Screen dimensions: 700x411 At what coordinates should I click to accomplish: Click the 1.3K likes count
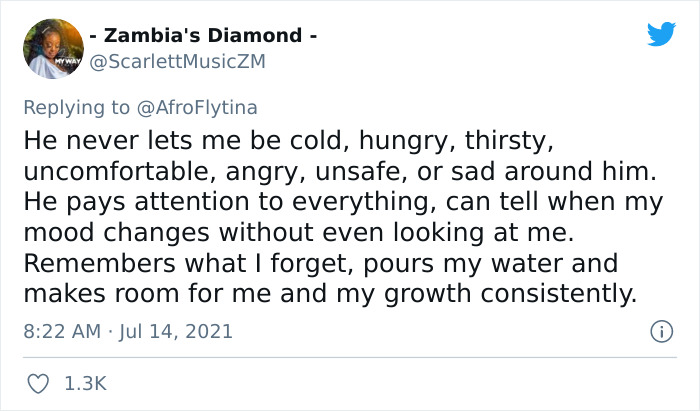click(x=85, y=383)
